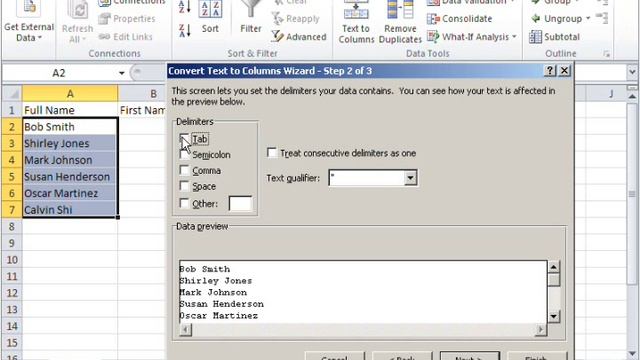Select column A header
This screenshot has height=360, width=640.
[x=70, y=93]
